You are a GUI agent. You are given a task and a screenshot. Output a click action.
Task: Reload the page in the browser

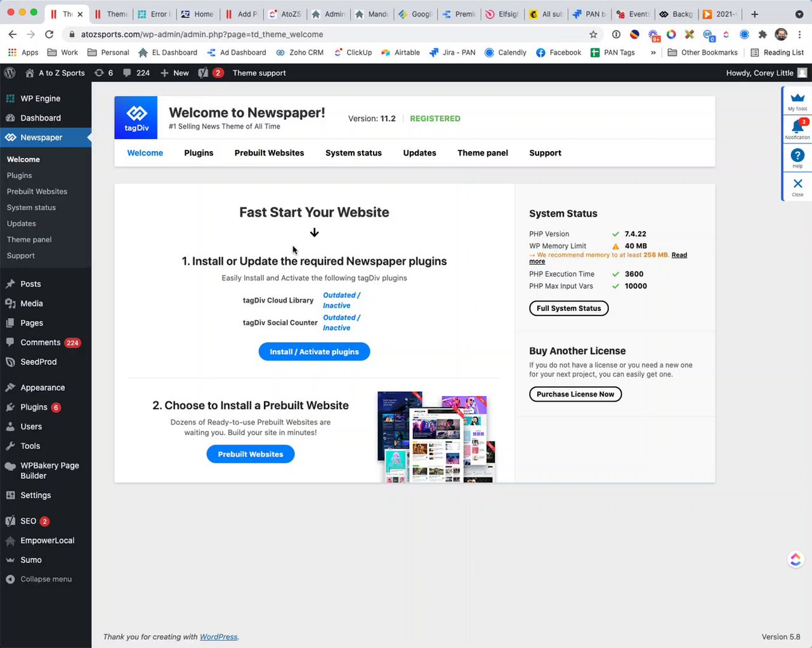click(x=49, y=34)
